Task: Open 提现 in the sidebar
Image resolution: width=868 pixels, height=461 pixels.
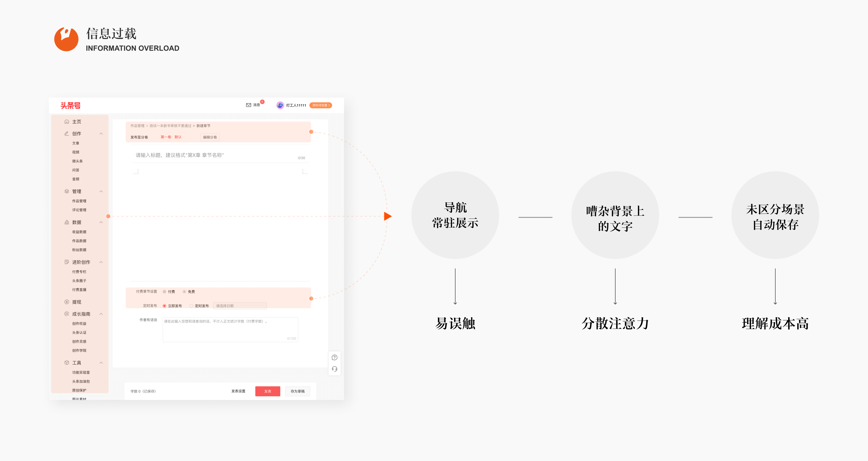Action: [76, 302]
